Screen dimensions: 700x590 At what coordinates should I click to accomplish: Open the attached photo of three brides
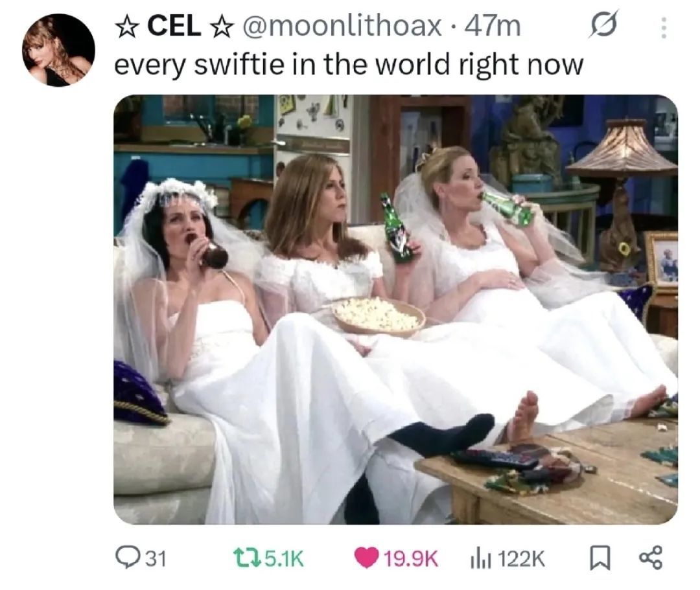395,309
